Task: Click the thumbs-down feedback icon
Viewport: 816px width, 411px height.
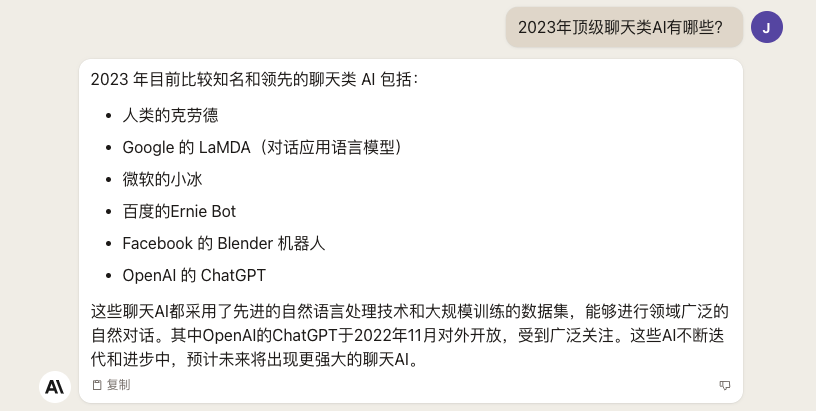Action: pos(724,385)
